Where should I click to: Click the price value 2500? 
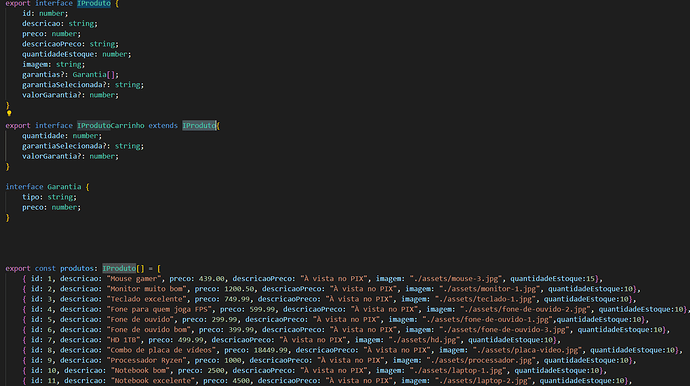[215, 371]
